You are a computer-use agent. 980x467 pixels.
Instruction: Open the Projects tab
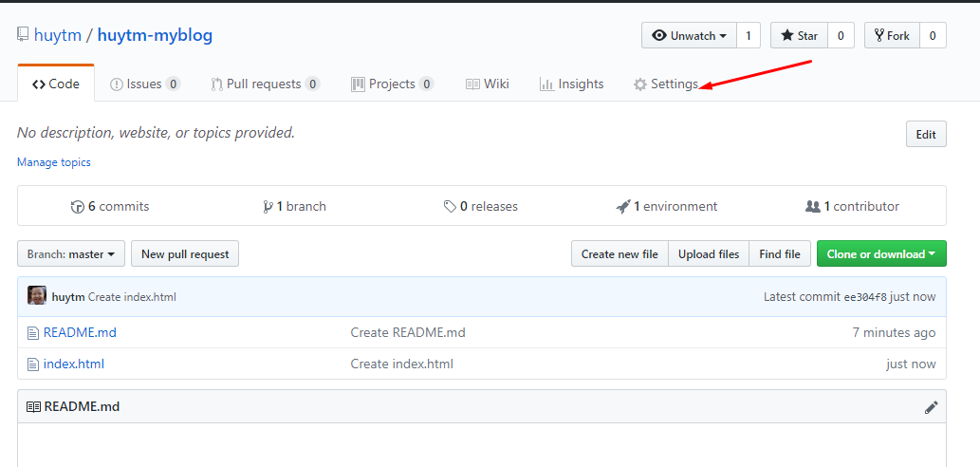click(393, 84)
